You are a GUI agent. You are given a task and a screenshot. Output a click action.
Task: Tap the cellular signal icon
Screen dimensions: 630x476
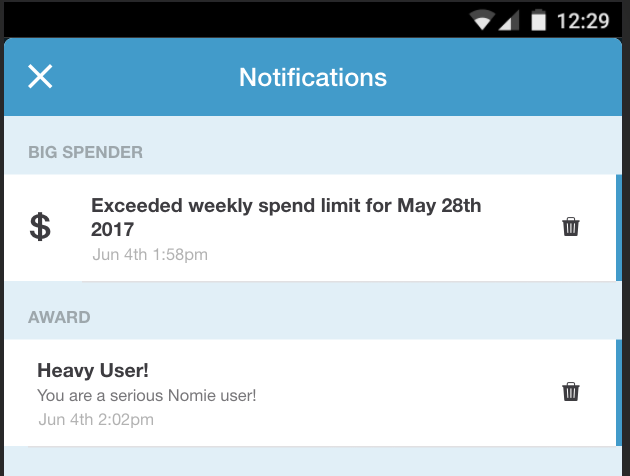[509, 20]
